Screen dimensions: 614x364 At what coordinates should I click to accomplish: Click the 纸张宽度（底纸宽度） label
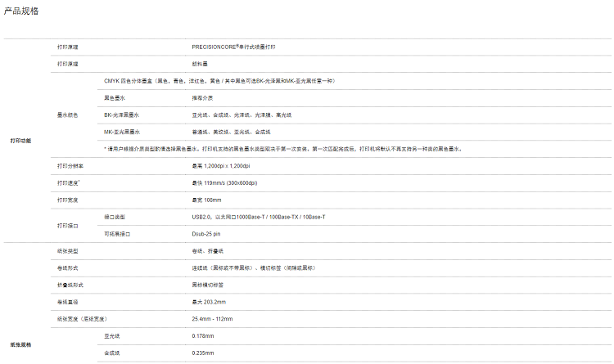82,319
